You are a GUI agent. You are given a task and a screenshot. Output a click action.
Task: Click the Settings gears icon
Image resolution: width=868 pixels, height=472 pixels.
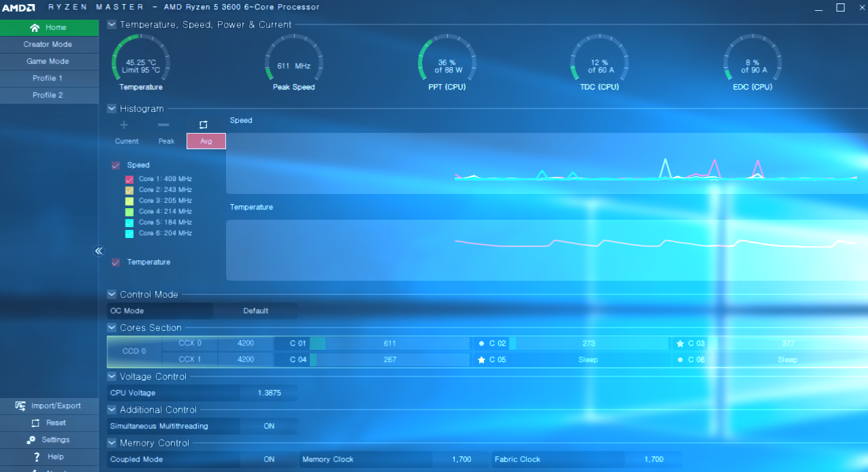(x=31, y=440)
